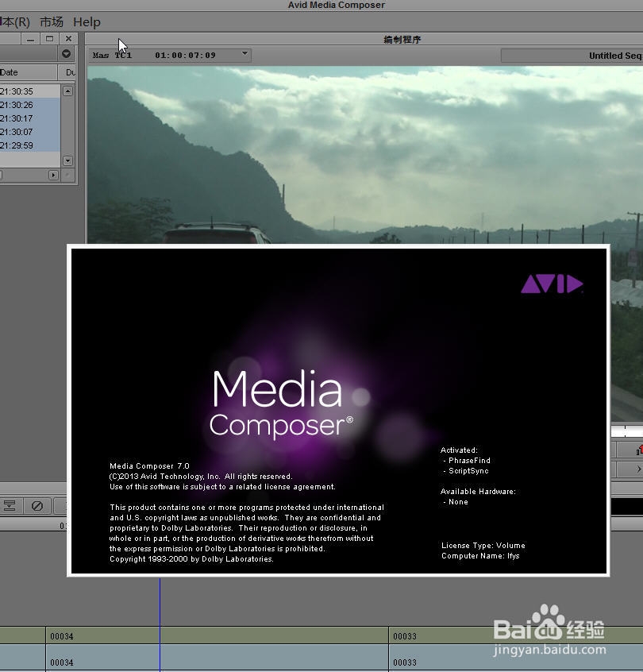Open the 市场 menu
This screenshot has height=672, width=643.
point(52,22)
